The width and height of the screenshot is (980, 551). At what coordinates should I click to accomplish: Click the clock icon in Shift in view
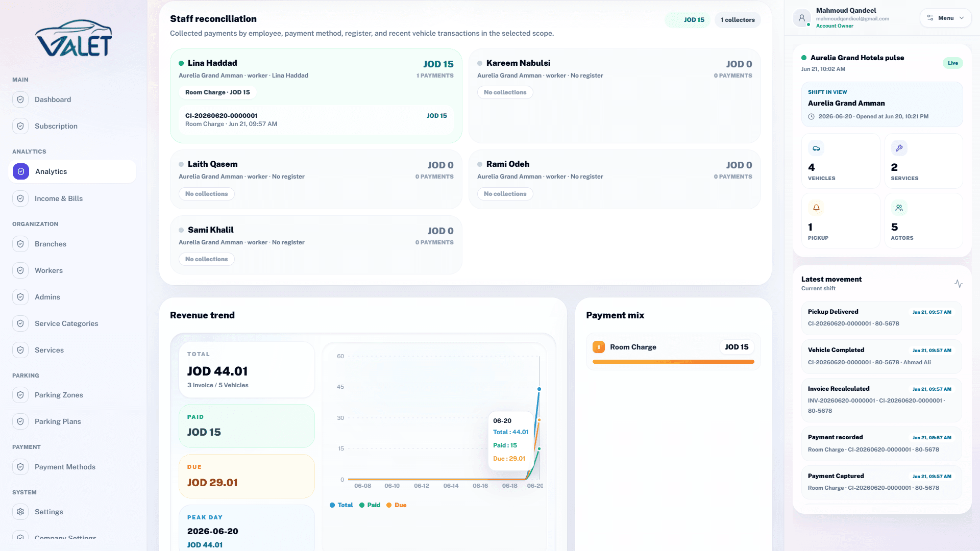click(812, 117)
